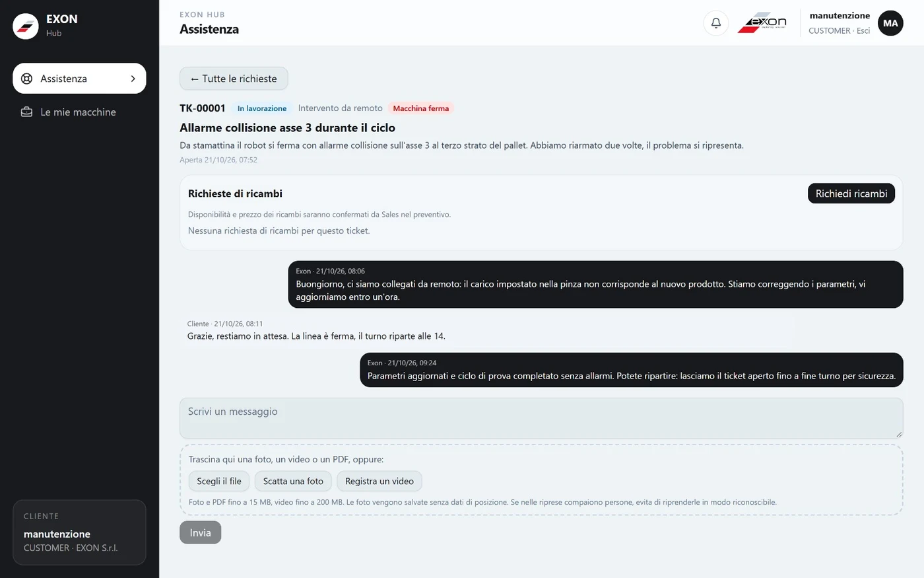Click the Richieste di ricambi heading
The width and height of the screenshot is (924, 578).
pyautogui.click(x=235, y=194)
